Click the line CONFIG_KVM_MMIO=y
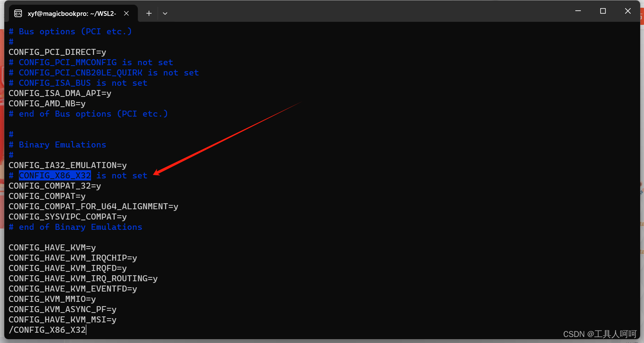This screenshot has height=343, width=644. pyautogui.click(x=52, y=299)
